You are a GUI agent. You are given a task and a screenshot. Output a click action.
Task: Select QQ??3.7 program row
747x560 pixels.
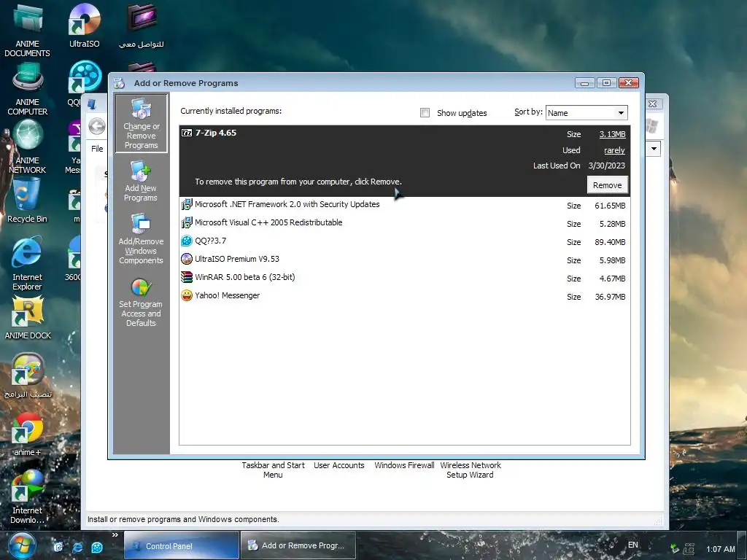[404, 241]
